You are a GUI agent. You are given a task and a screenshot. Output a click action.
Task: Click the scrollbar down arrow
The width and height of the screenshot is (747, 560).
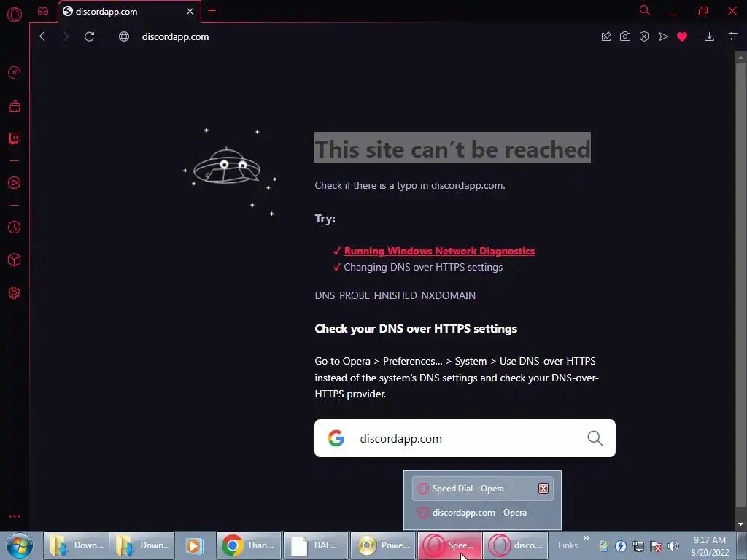(740, 524)
